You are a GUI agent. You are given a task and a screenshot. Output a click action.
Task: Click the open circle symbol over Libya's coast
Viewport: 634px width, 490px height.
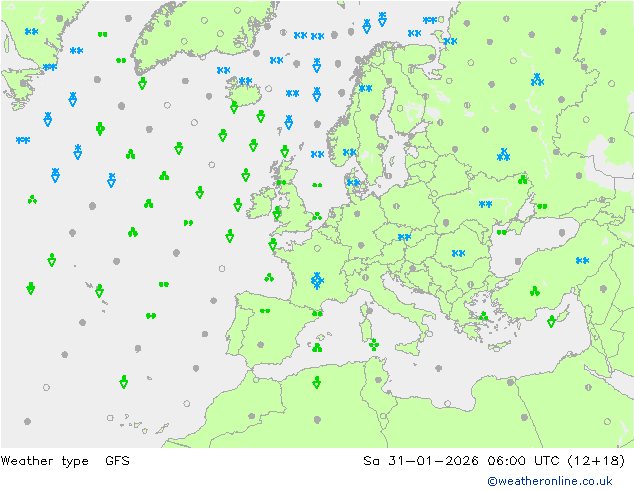coord(447,403)
